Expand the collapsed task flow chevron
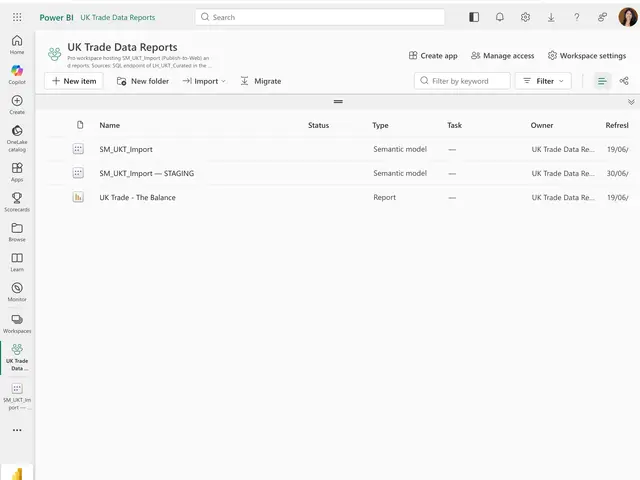The image size is (640, 480). pyautogui.click(x=631, y=102)
